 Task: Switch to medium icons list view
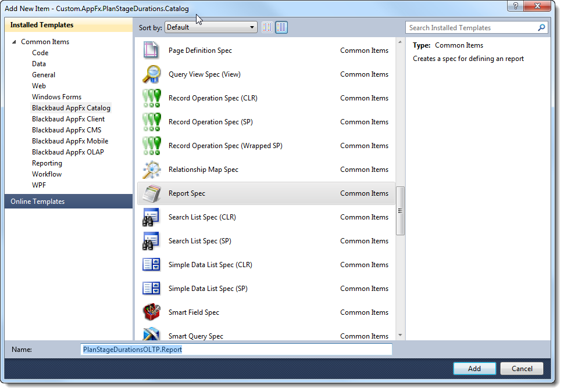pyautogui.click(x=281, y=27)
